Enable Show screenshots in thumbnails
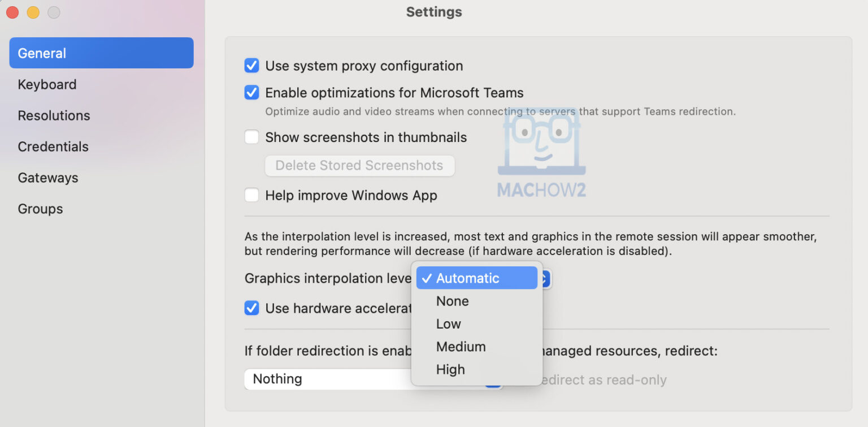The height and width of the screenshot is (427, 868). [251, 137]
